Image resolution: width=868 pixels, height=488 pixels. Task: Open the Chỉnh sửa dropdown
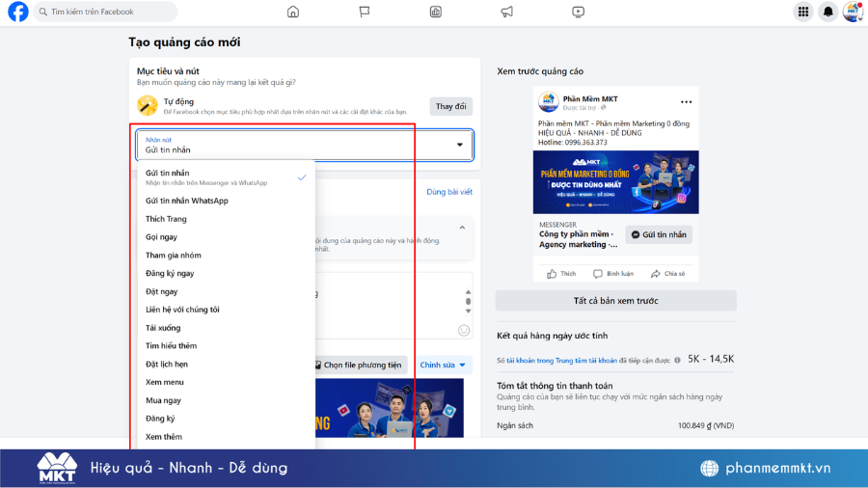pyautogui.click(x=443, y=366)
